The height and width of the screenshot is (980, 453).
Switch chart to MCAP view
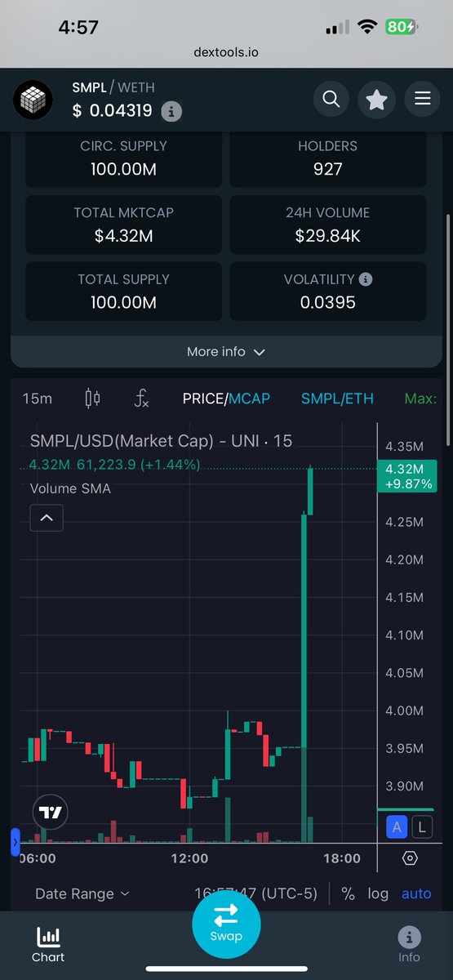point(250,399)
